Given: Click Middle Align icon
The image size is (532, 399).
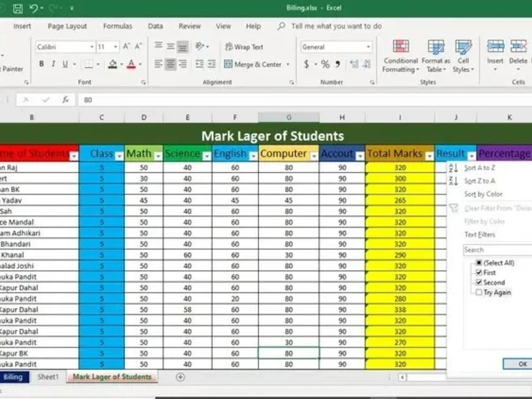Looking at the screenshot, I should point(170,46).
